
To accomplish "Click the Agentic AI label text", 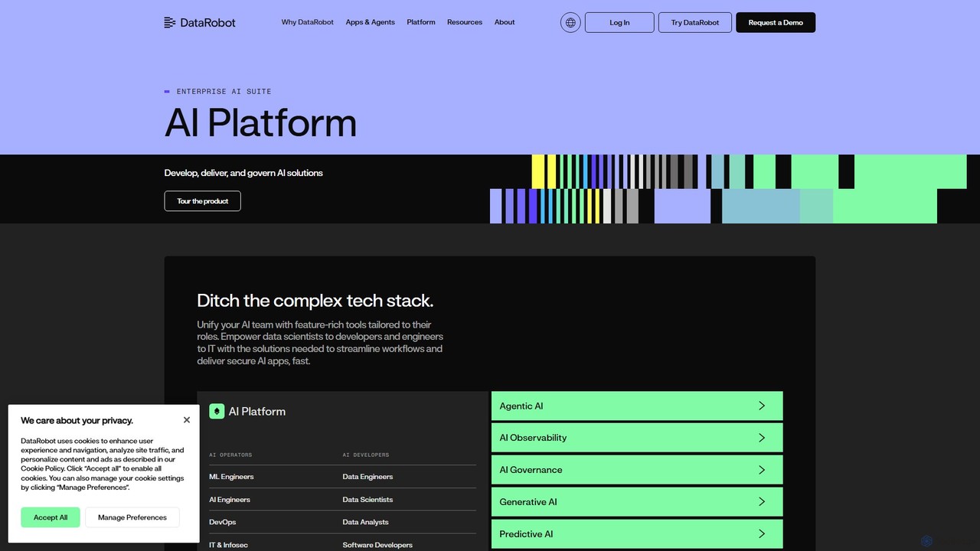I will (x=521, y=406).
